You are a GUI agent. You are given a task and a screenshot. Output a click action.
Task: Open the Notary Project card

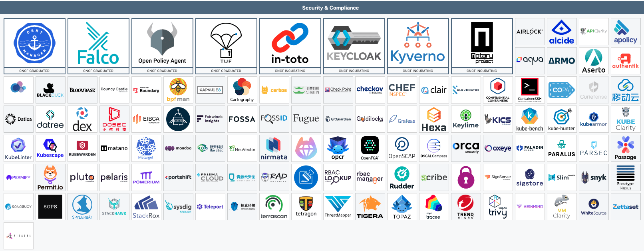coord(482,46)
